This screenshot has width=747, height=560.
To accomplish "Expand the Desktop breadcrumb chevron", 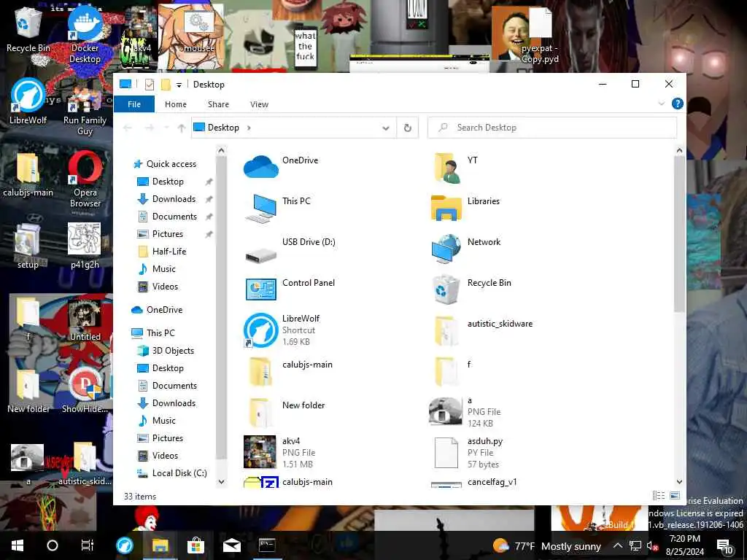I will coord(249,128).
